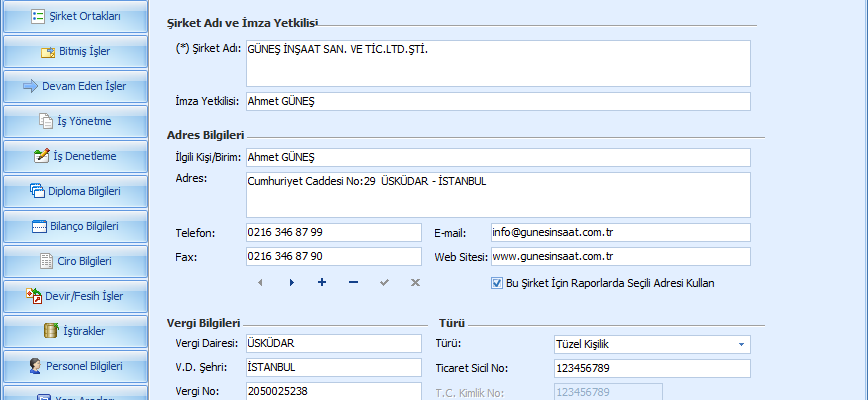Click the checkmark save icon in navigator
The height and width of the screenshot is (400, 868).
pyautogui.click(x=384, y=283)
